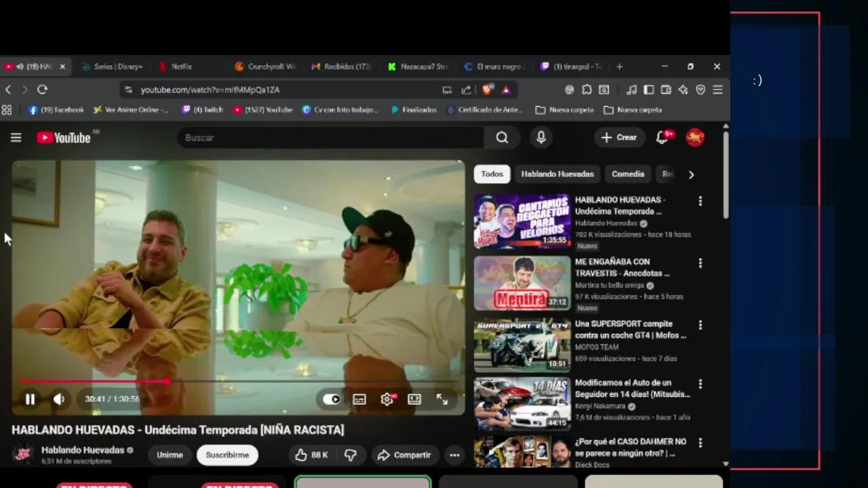Open menu for HABLANDO HUEVADAS Undécima Temporada suggestion

tap(701, 201)
